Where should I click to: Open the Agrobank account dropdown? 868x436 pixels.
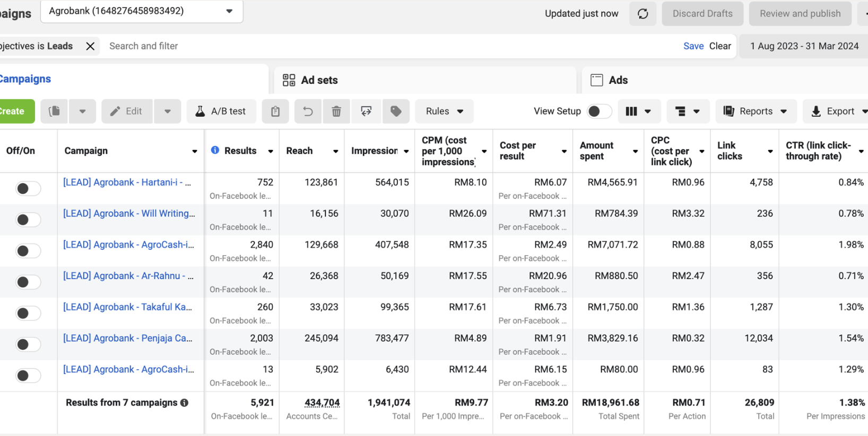(x=142, y=11)
